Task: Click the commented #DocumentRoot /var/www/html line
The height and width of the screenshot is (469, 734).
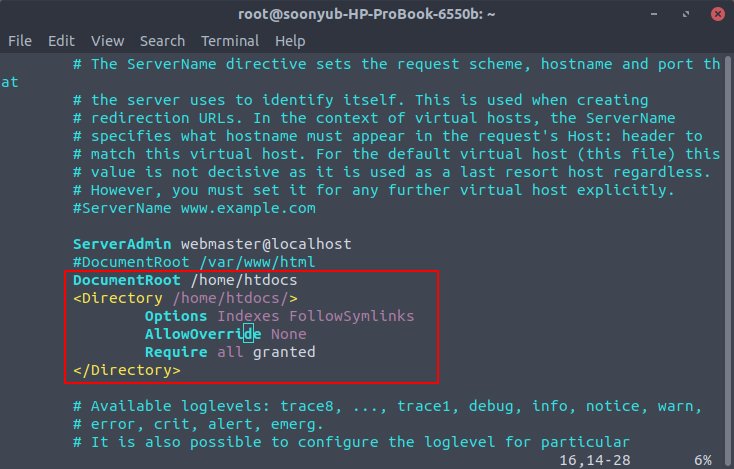Action: click(194, 262)
